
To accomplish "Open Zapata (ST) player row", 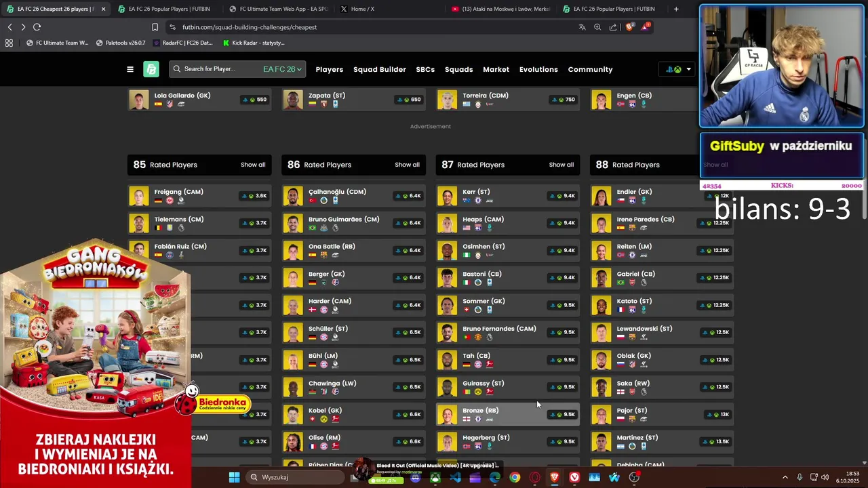I will (x=353, y=100).
